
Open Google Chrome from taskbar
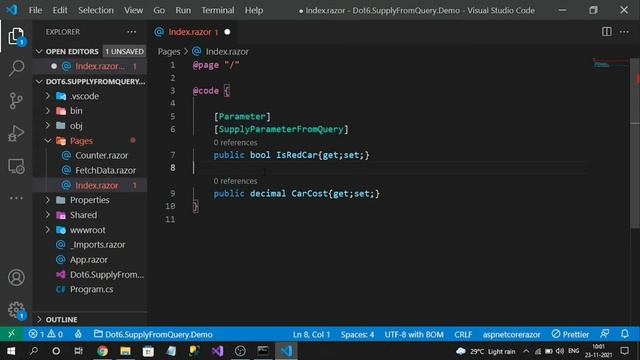(102, 351)
